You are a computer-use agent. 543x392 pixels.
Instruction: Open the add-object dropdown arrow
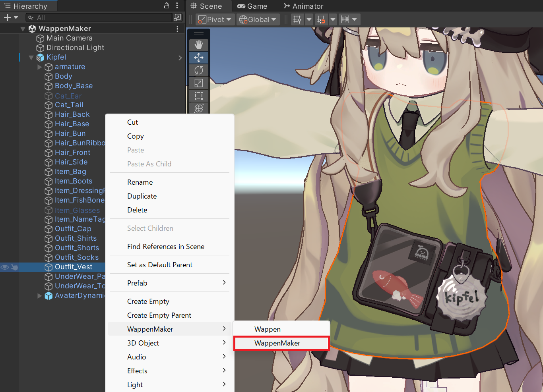click(16, 17)
